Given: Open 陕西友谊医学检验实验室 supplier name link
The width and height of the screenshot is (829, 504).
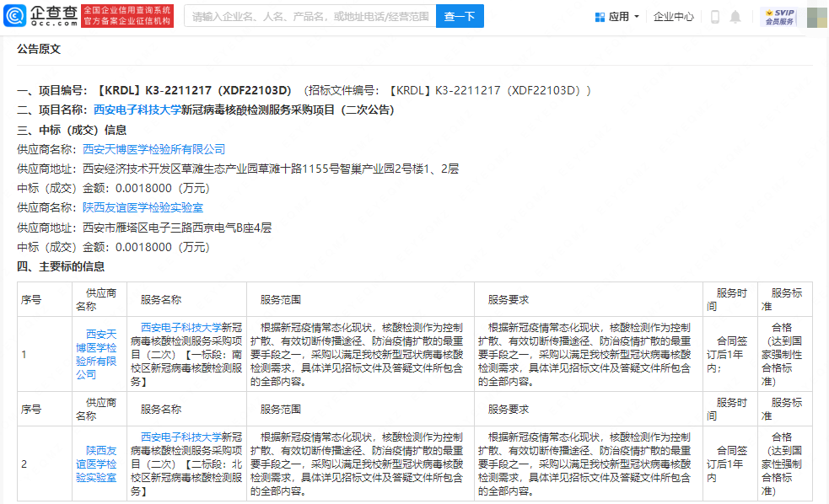Looking at the screenshot, I should 143,207.
